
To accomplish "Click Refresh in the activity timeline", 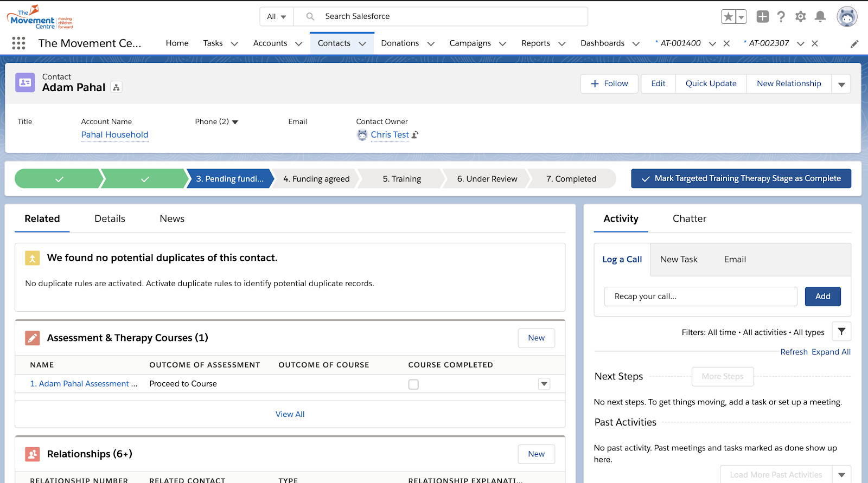I will pos(794,352).
